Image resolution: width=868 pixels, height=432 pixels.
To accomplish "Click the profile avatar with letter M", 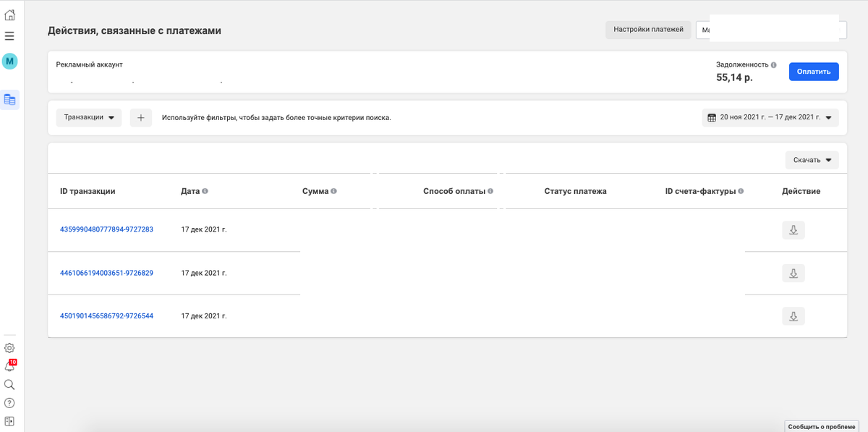I will click(x=9, y=62).
